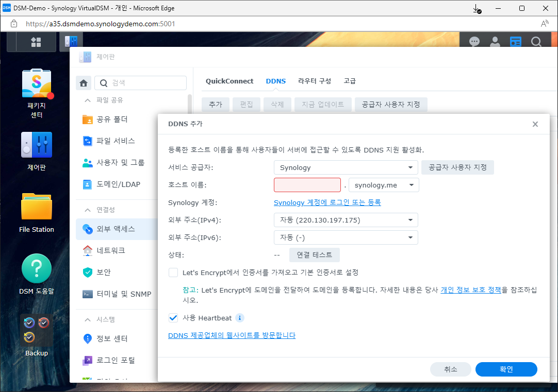Click the 삭제 toolbar button
The height and width of the screenshot is (392, 558).
277,105
